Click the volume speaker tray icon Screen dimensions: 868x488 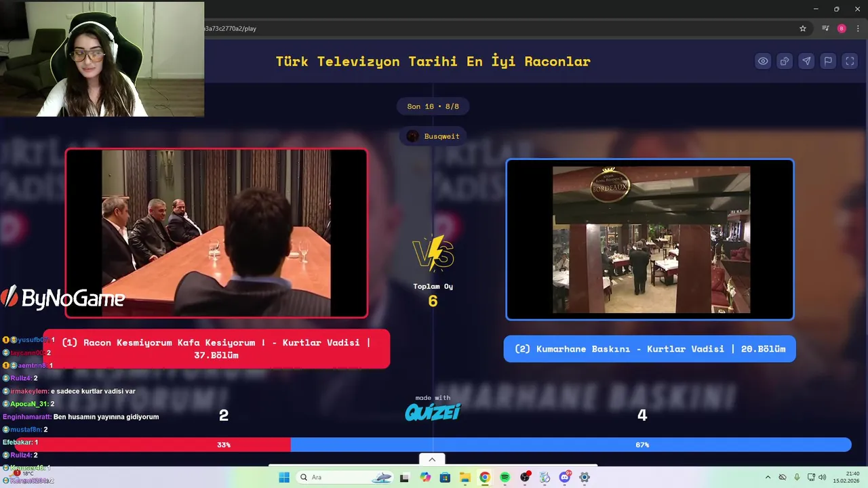click(823, 477)
